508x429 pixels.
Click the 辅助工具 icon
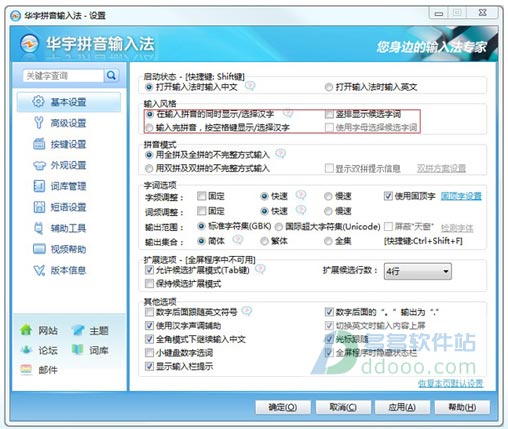(39, 228)
